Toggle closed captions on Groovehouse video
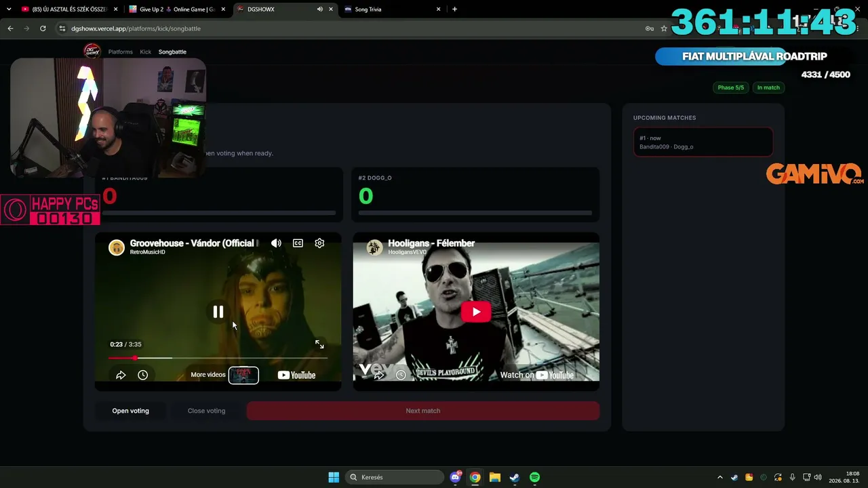The width and height of the screenshot is (868, 488). pyautogui.click(x=298, y=243)
